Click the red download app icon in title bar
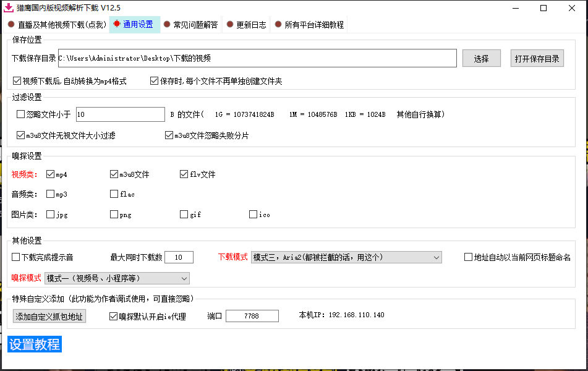The image size is (588, 371). pyautogui.click(x=9, y=8)
